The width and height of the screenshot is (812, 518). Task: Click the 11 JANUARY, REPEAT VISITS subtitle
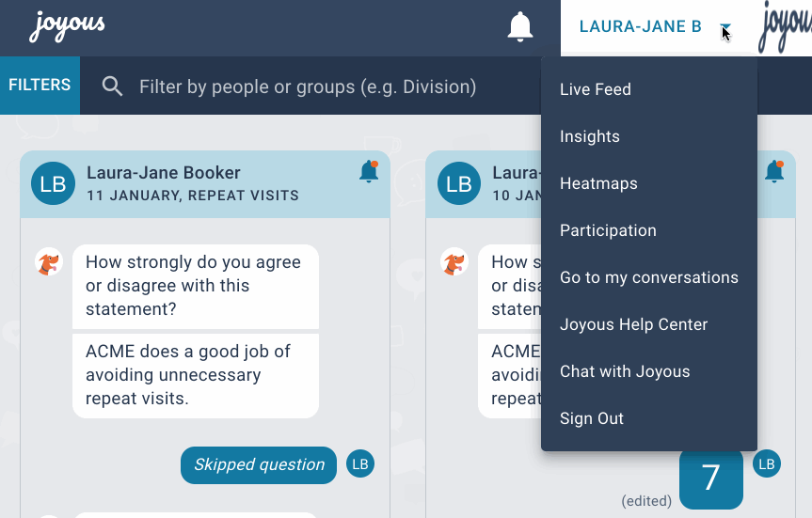[193, 196]
